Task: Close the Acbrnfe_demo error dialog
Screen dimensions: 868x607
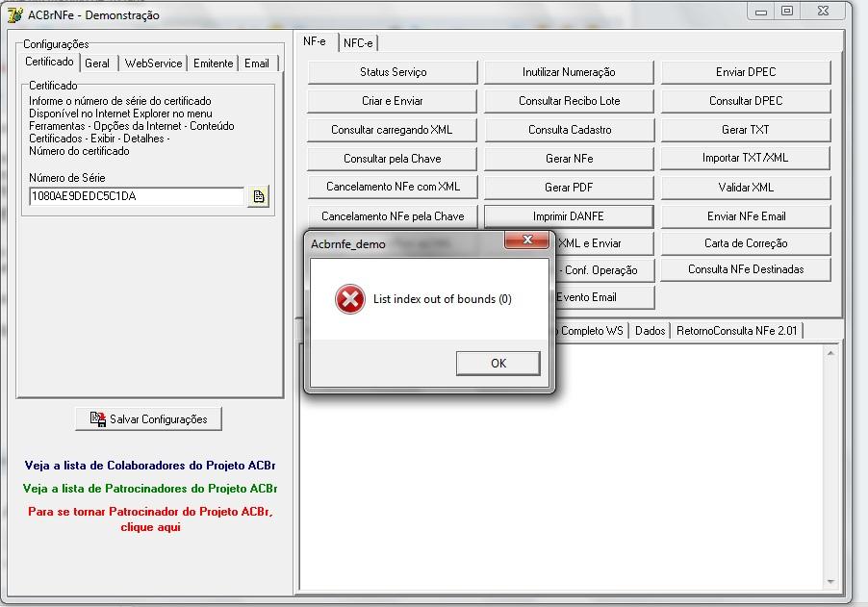Action: click(x=526, y=240)
